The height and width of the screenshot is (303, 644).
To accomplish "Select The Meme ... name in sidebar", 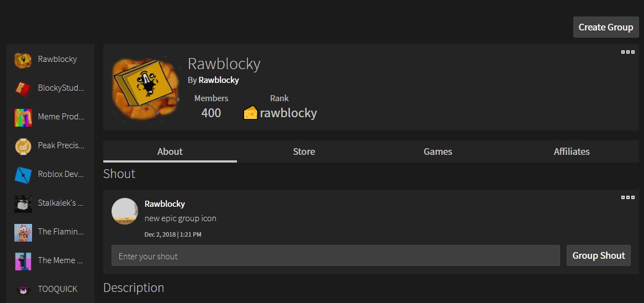I will point(61,260).
